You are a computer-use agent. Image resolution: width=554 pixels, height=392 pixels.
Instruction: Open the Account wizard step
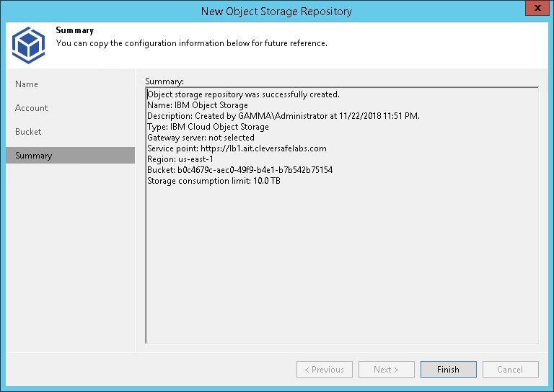click(32, 108)
